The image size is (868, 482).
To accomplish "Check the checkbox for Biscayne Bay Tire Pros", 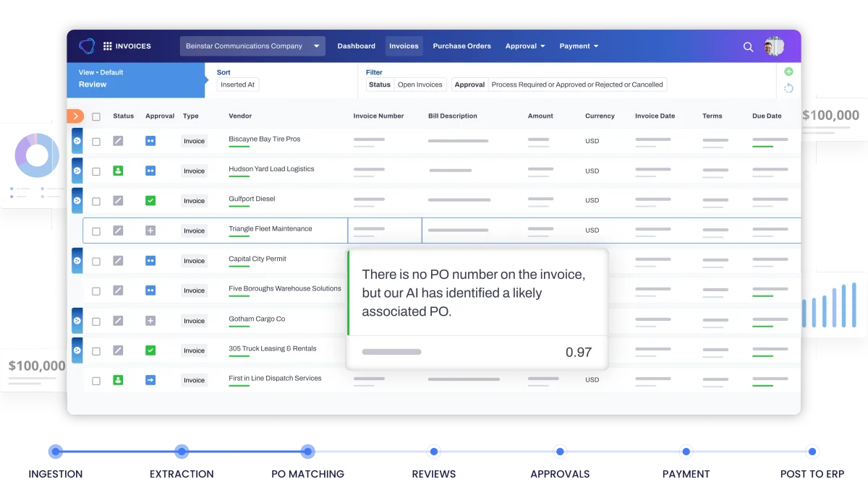I will (x=96, y=141).
